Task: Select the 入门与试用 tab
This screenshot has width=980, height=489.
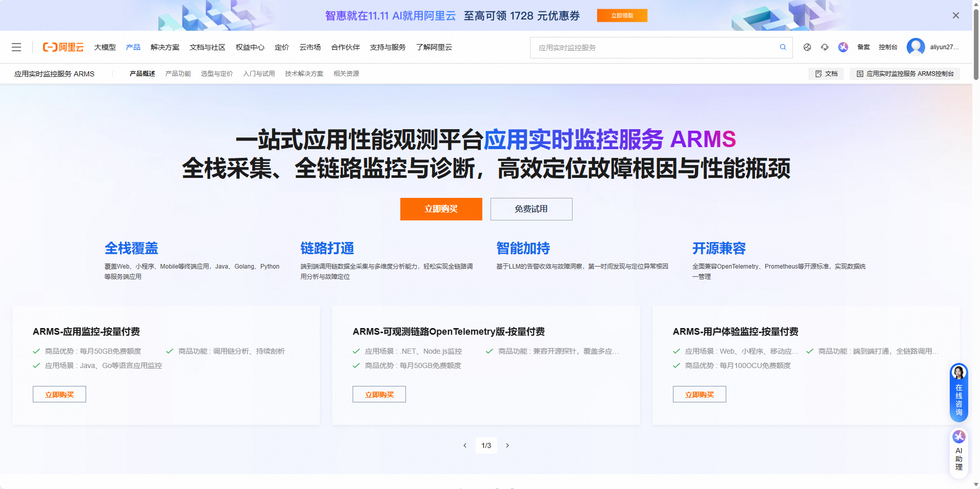Action: coord(259,74)
